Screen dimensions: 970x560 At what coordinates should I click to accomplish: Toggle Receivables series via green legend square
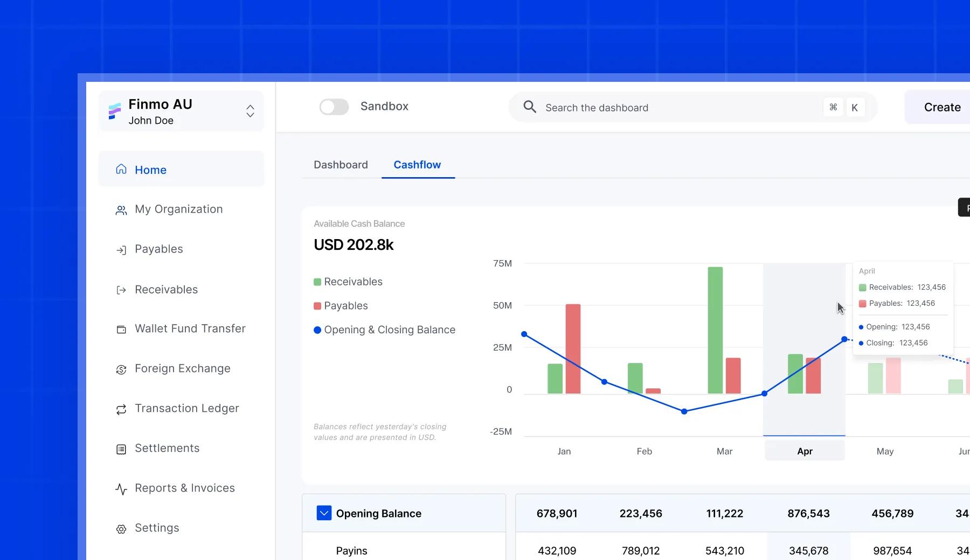click(317, 282)
